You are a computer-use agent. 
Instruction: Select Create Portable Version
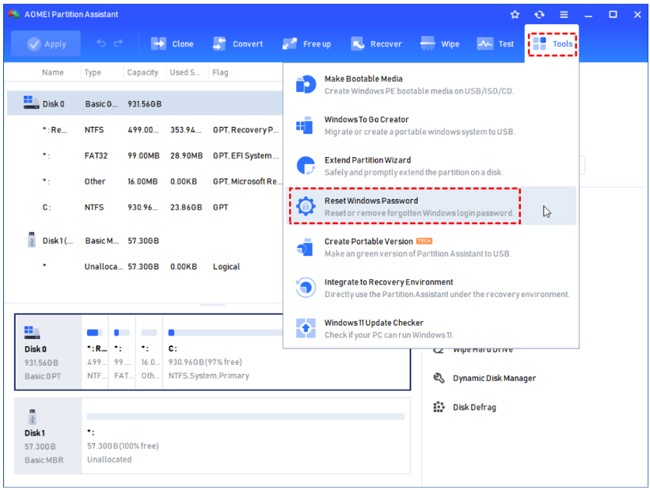[x=431, y=247]
